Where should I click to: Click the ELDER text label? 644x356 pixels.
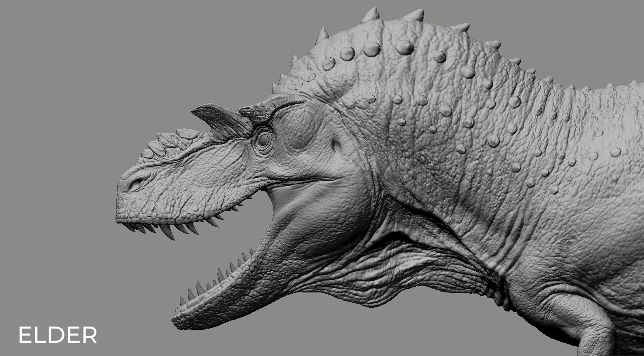57,335
